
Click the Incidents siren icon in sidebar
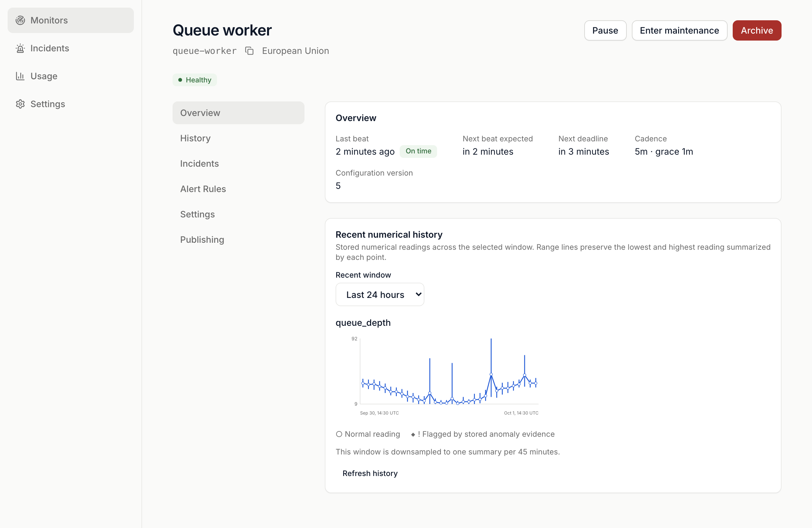[x=20, y=48]
